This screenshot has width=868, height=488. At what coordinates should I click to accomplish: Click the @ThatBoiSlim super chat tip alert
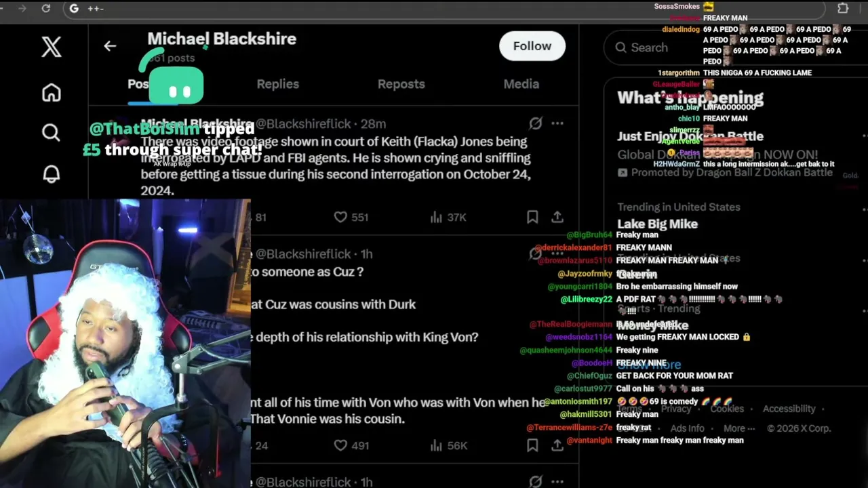(172, 139)
